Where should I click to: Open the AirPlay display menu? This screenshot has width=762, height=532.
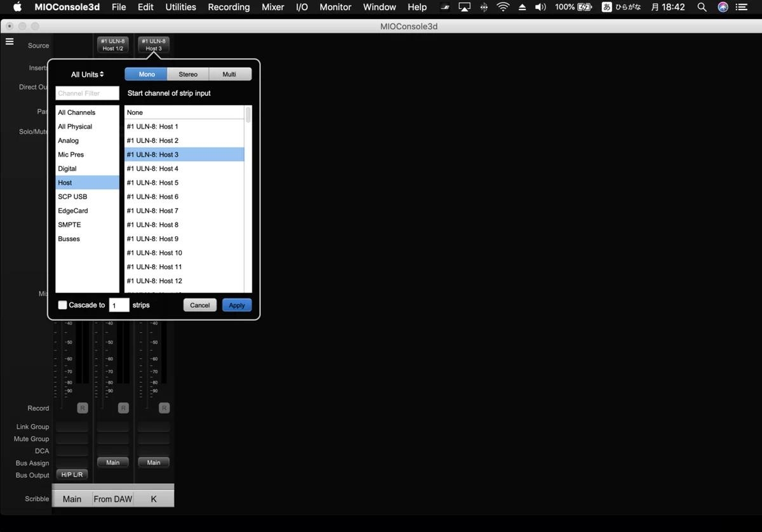[x=464, y=7]
